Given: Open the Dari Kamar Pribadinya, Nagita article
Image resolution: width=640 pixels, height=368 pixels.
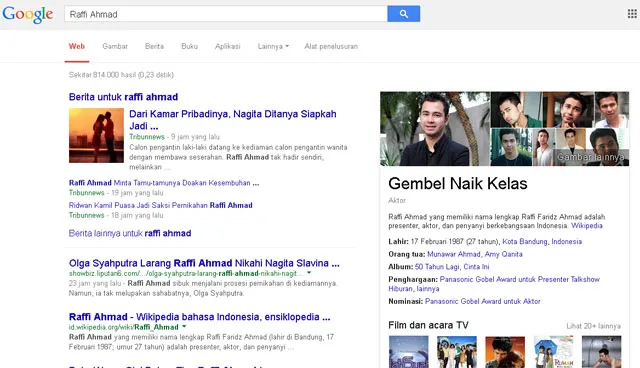Looking at the screenshot, I should [233, 120].
